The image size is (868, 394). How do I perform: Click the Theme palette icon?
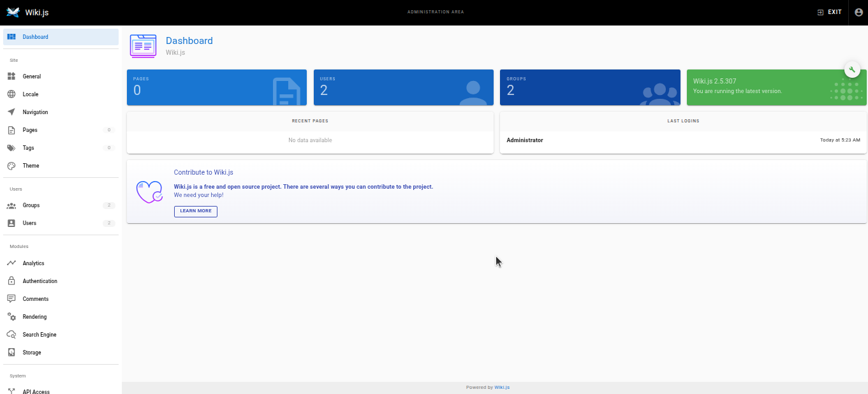click(11, 166)
